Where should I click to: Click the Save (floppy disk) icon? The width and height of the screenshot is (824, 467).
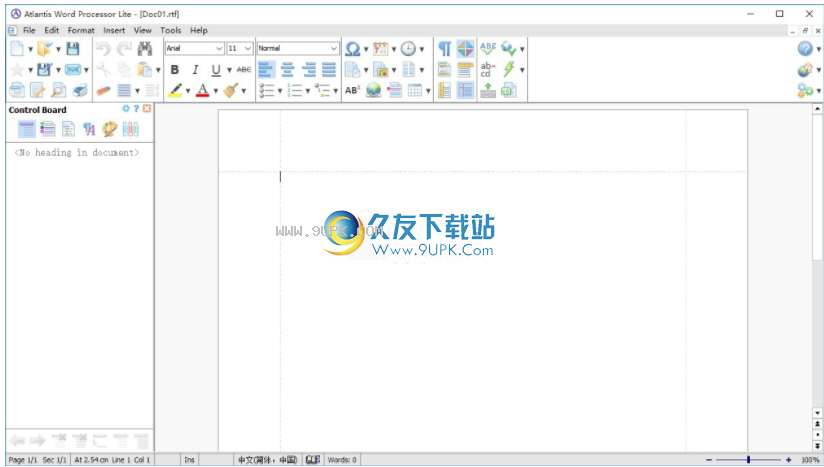click(x=73, y=48)
